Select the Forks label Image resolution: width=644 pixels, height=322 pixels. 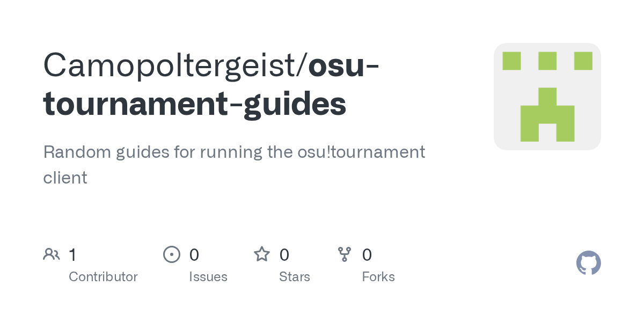tap(378, 277)
